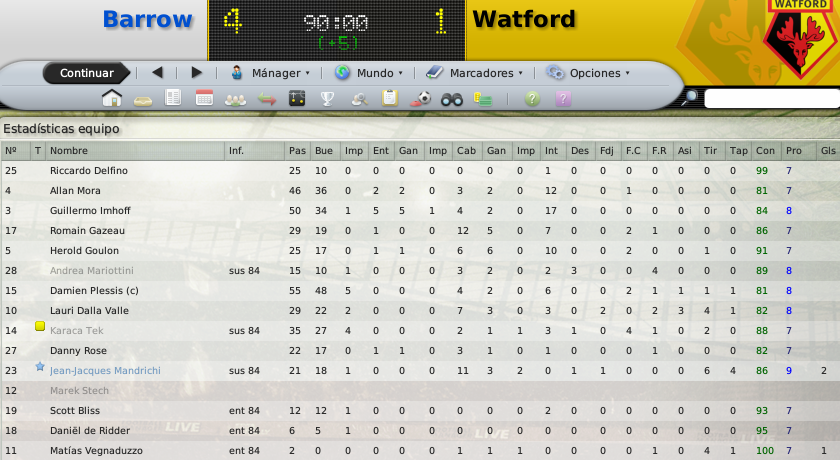
Task: Open the trophy competitions icon
Action: click(x=327, y=99)
